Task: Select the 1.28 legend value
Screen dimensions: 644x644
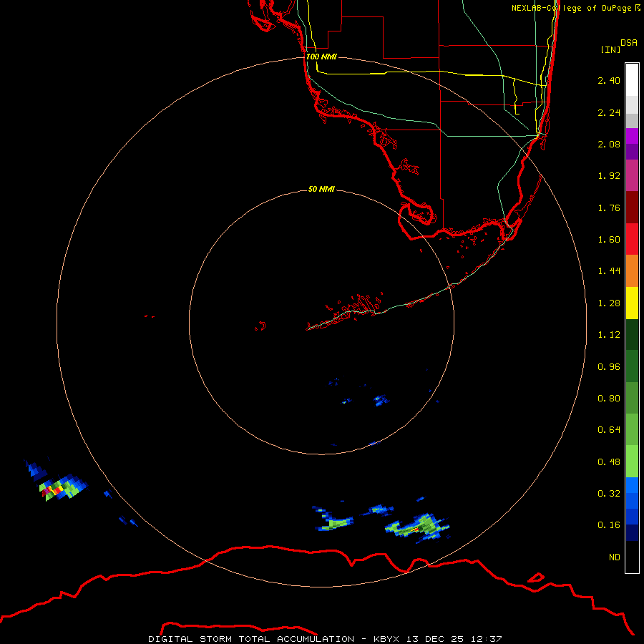Action: click(x=609, y=303)
